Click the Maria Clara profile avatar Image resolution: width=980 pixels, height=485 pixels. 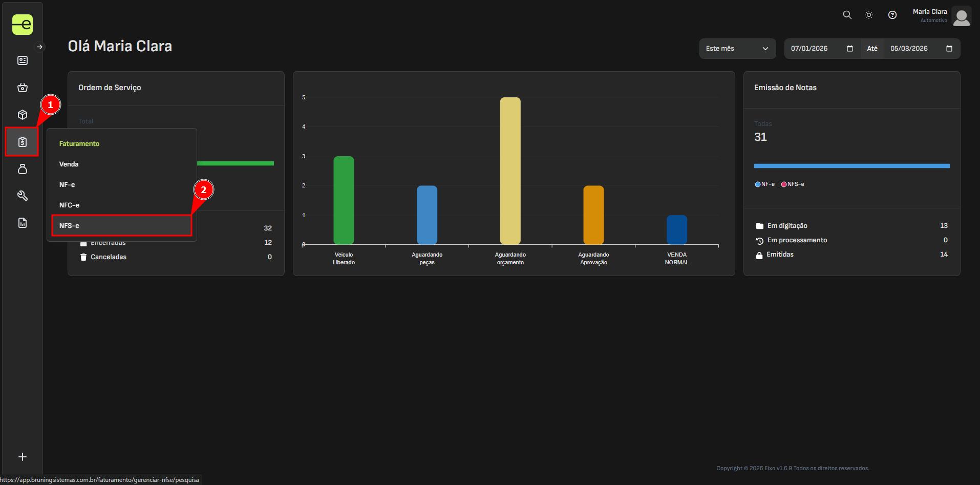coord(962,16)
